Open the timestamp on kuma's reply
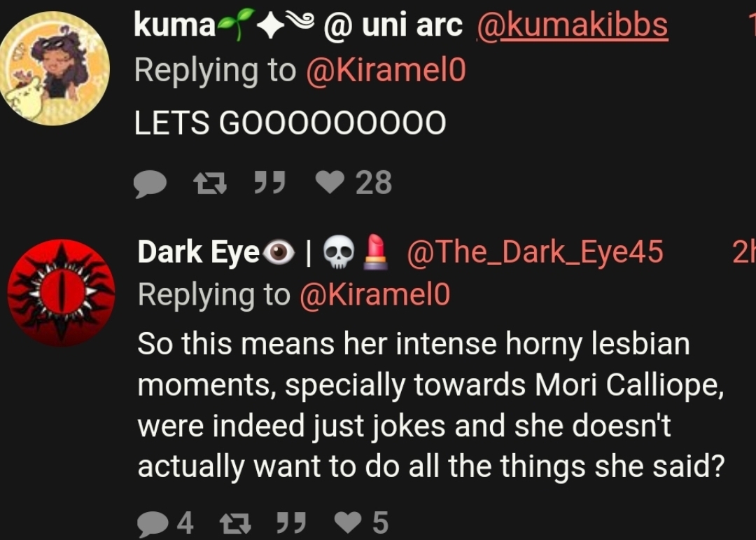The height and width of the screenshot is (540, 756). [x=752, y=24]
